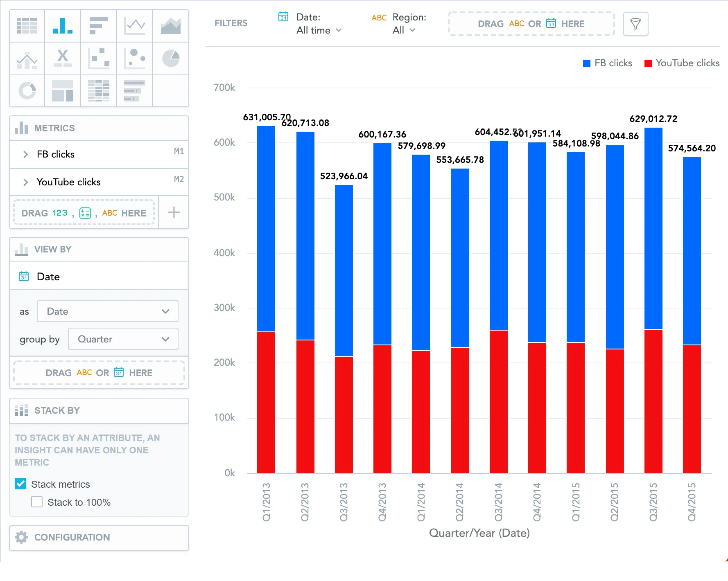
Task: Click the METRICS panel header
Action: point(54,128)
